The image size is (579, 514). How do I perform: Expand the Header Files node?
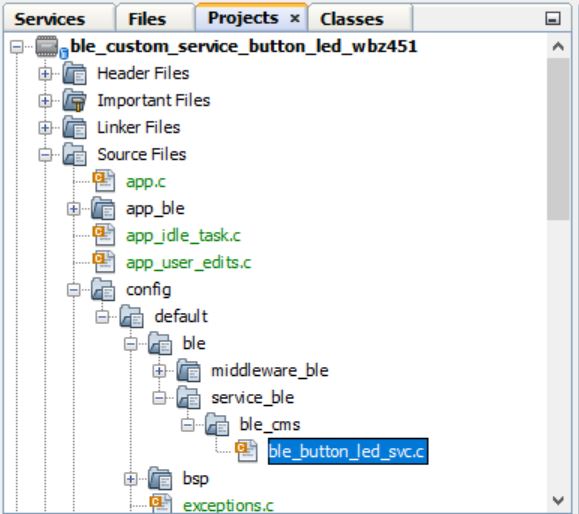click(45, 74)
